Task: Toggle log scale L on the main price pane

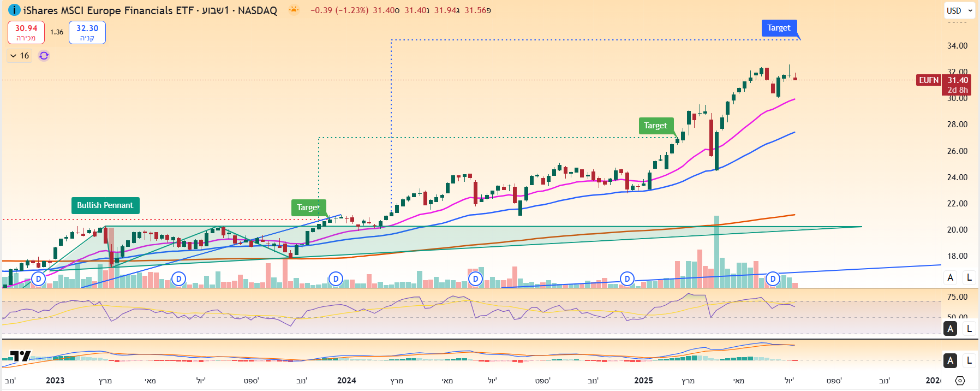Action: coord(969,277)
